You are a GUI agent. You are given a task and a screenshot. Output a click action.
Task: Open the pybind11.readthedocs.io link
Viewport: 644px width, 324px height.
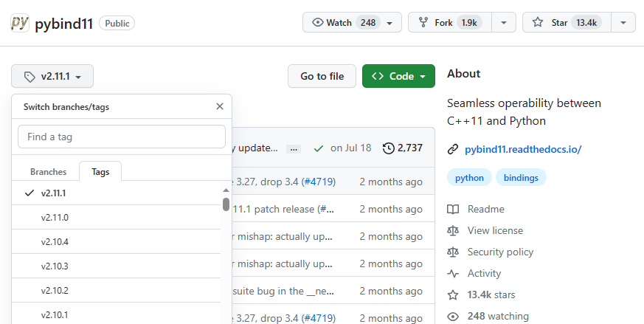click(523, 149)
